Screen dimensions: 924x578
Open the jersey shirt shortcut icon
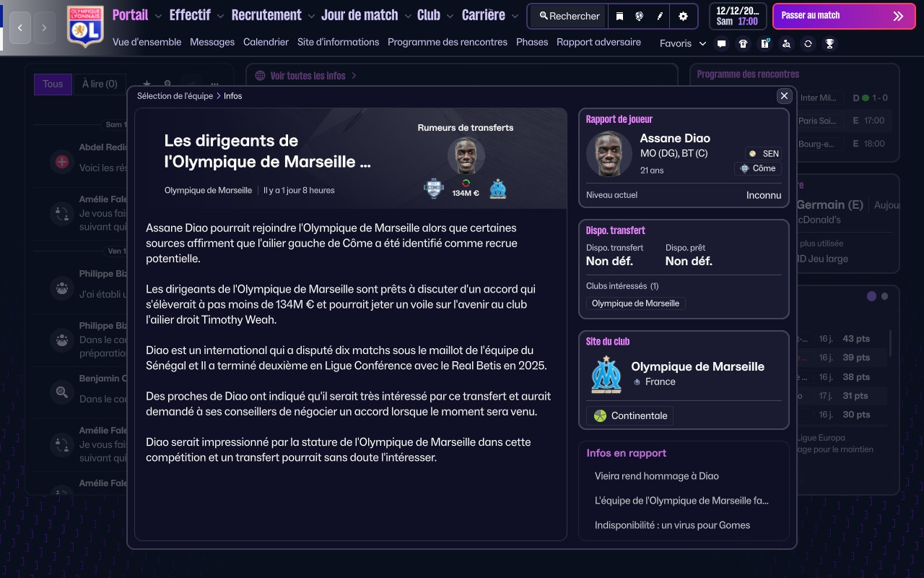click(743, 43)
